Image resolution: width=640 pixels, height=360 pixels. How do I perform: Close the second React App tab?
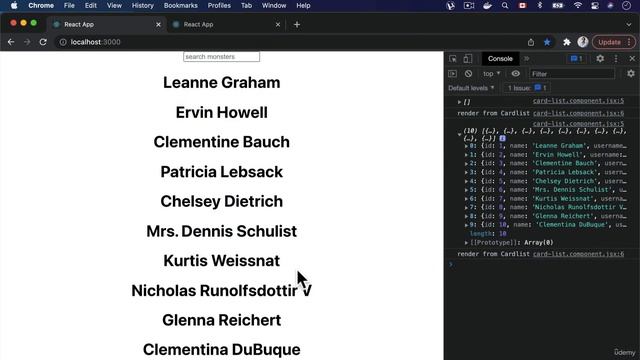pos(278,24)
